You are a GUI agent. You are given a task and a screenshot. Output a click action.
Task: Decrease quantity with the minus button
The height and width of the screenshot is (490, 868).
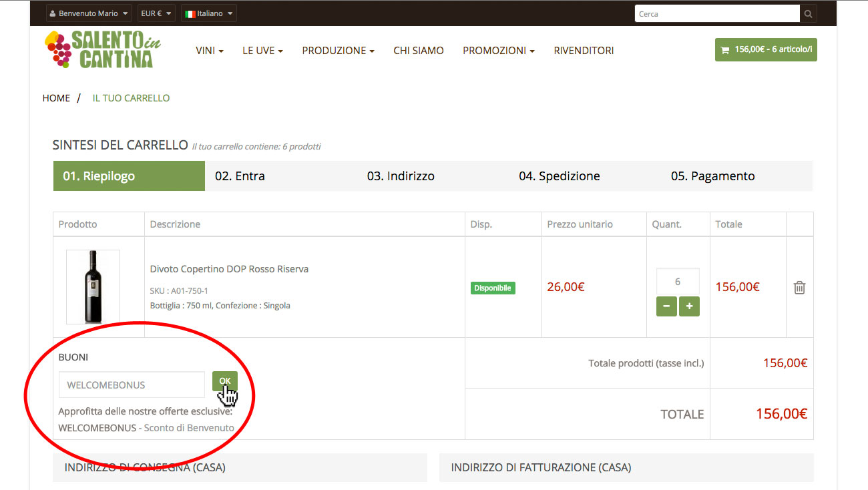[x=666, y=306]
